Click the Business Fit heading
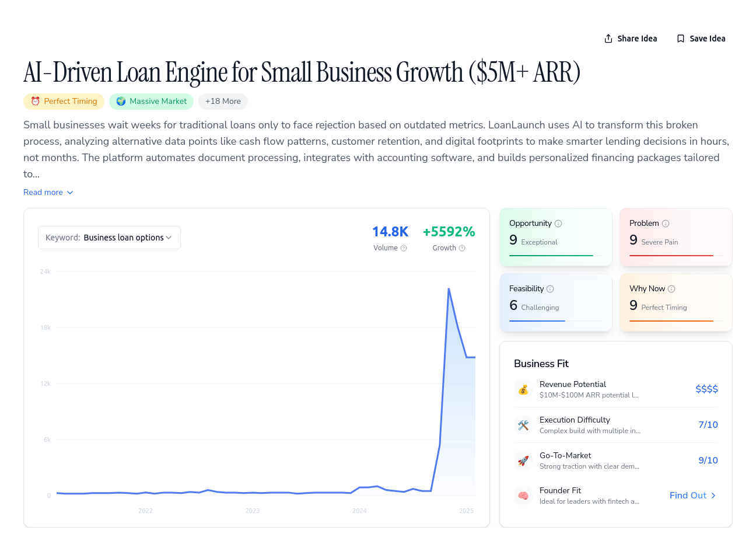This screenshot has height=551, width=756. [x=541, y=364]
